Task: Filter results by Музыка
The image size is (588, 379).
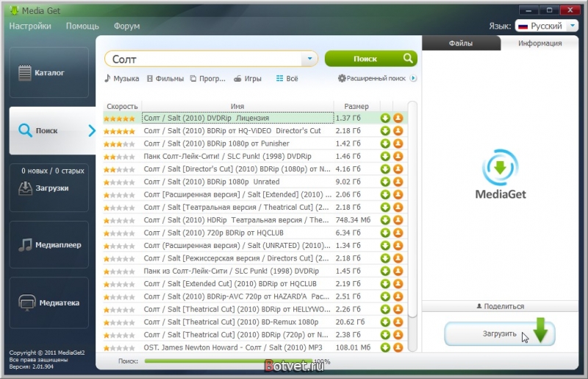Action: [121, 78]
